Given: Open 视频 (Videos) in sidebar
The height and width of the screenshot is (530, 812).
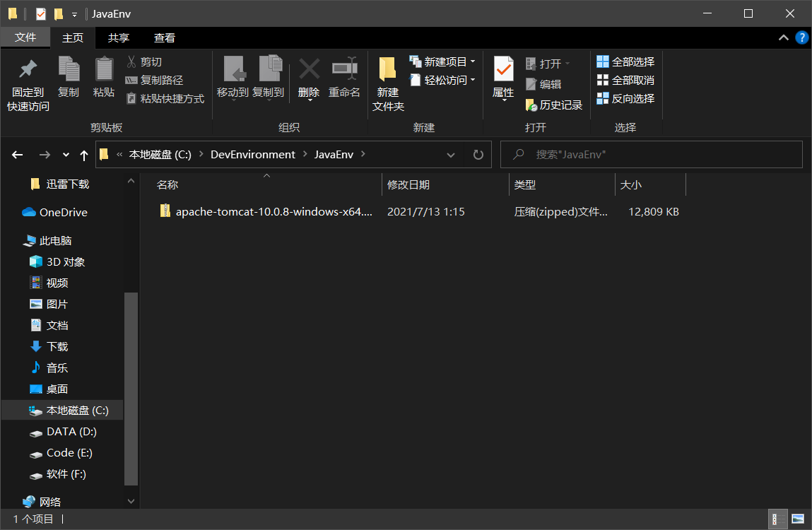Looking at the screenshot, I should [x=49, y=283].
